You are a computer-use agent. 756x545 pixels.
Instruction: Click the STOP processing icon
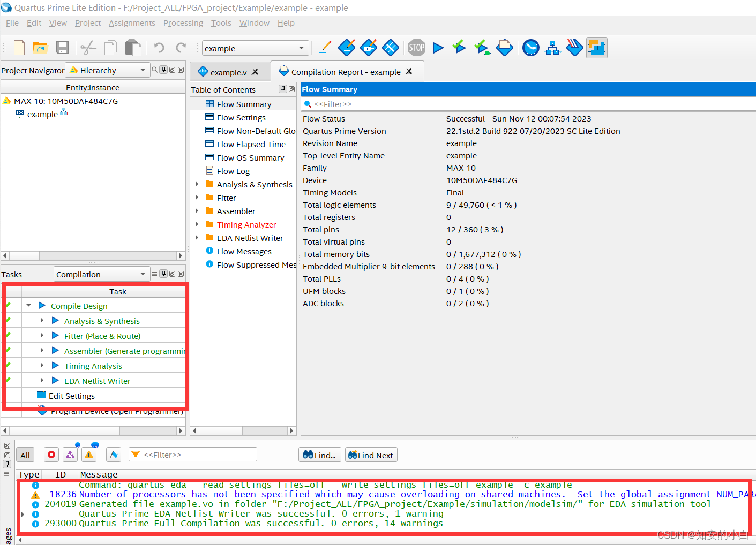(x=416, y=48)
